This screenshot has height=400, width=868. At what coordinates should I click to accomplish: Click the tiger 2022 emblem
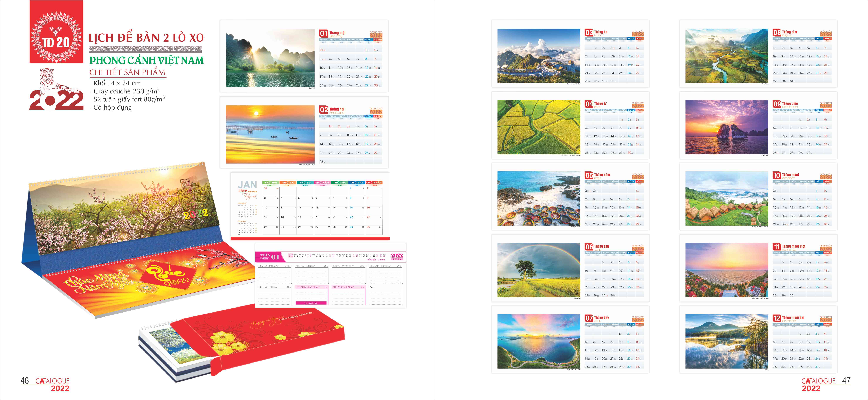(56, 89)
